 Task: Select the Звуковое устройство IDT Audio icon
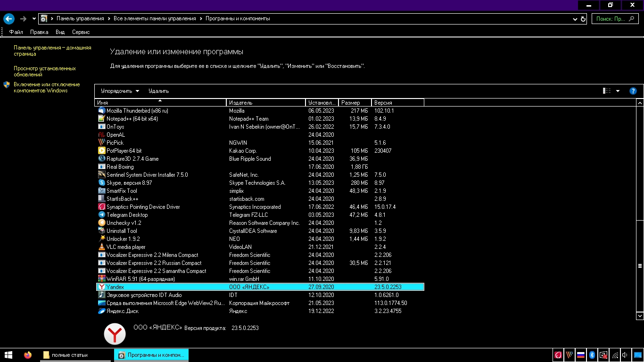tap(101, 295)
